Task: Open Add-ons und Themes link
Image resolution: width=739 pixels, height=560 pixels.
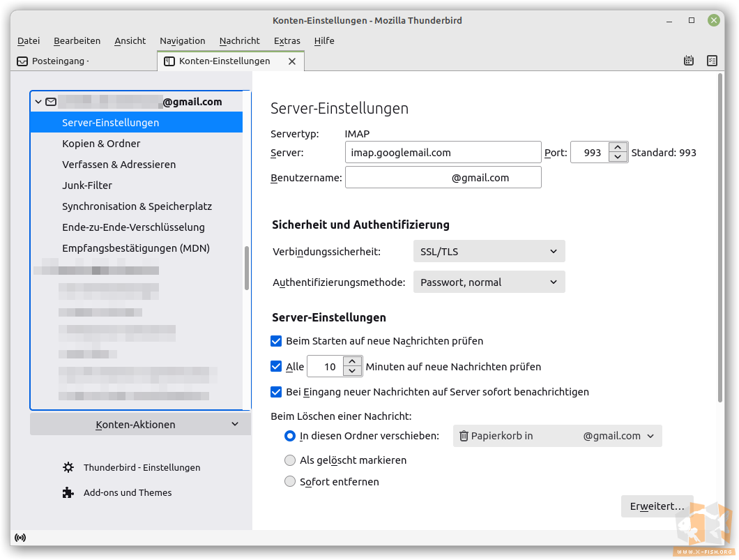Action: tap(128, 492)
